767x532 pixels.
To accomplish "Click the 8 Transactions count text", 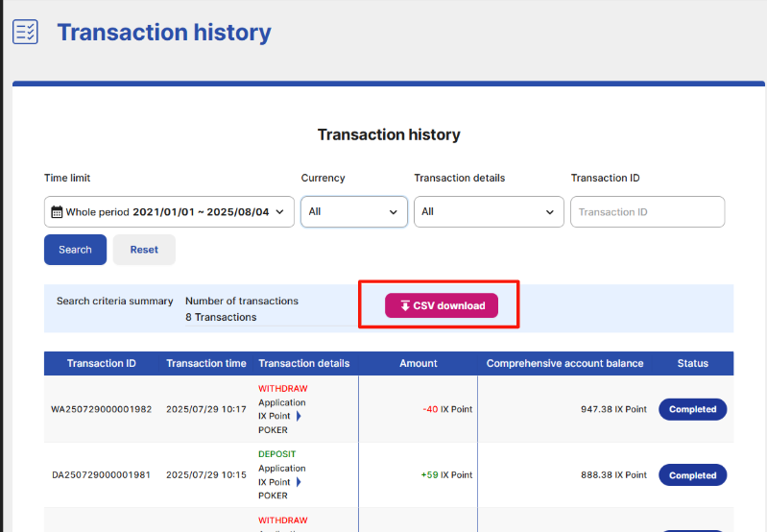I will [221, 317].
